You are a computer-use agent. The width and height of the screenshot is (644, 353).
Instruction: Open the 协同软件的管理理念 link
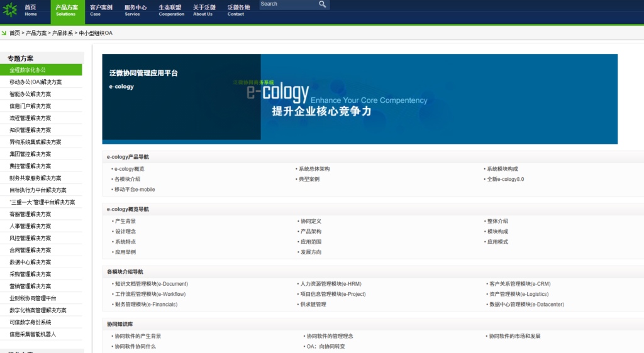330,336
